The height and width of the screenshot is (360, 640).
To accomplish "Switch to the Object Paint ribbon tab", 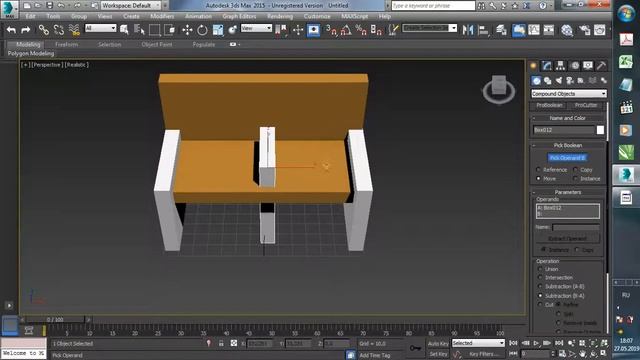I will [157, 44].
